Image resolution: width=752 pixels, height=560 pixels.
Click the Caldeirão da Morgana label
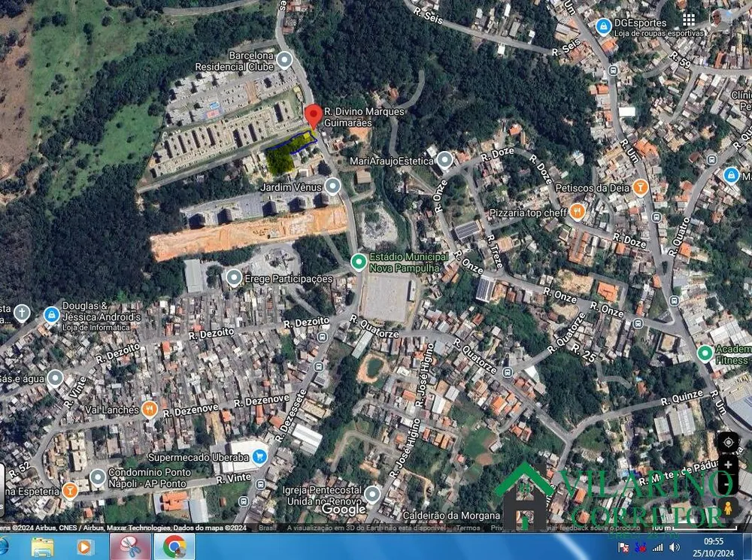click(451, 516)
